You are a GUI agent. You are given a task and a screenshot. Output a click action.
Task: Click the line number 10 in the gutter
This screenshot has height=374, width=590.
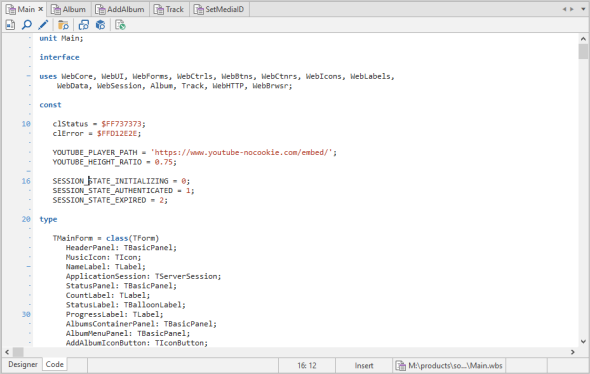pos(26,124)
